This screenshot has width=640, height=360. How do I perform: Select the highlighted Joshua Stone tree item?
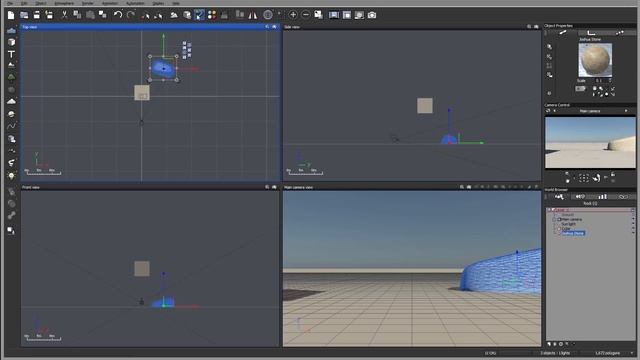[573, 233]
